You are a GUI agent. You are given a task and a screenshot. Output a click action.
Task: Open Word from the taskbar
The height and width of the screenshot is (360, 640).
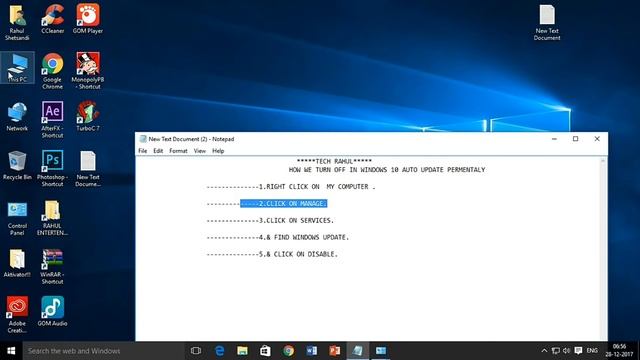click(311, 351)
